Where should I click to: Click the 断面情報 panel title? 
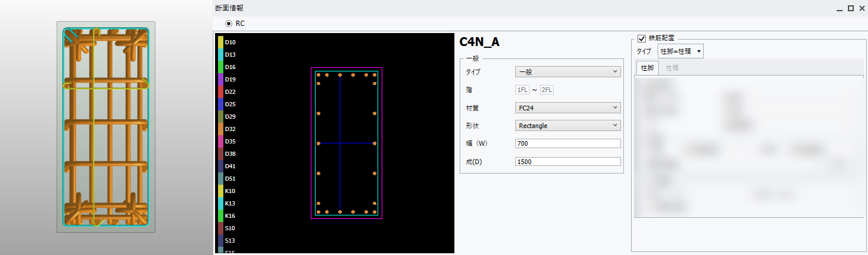[229, 8]
